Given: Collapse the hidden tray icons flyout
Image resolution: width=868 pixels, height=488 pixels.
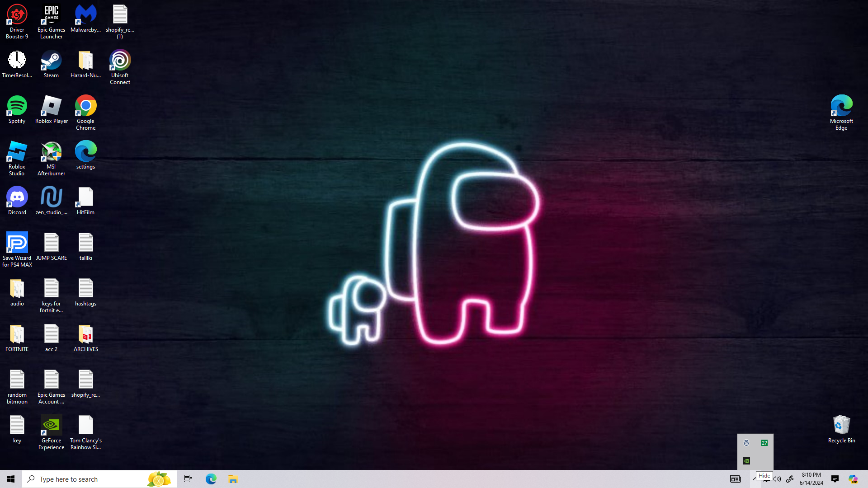Looking at the screenshot, I should coord(755,479).
